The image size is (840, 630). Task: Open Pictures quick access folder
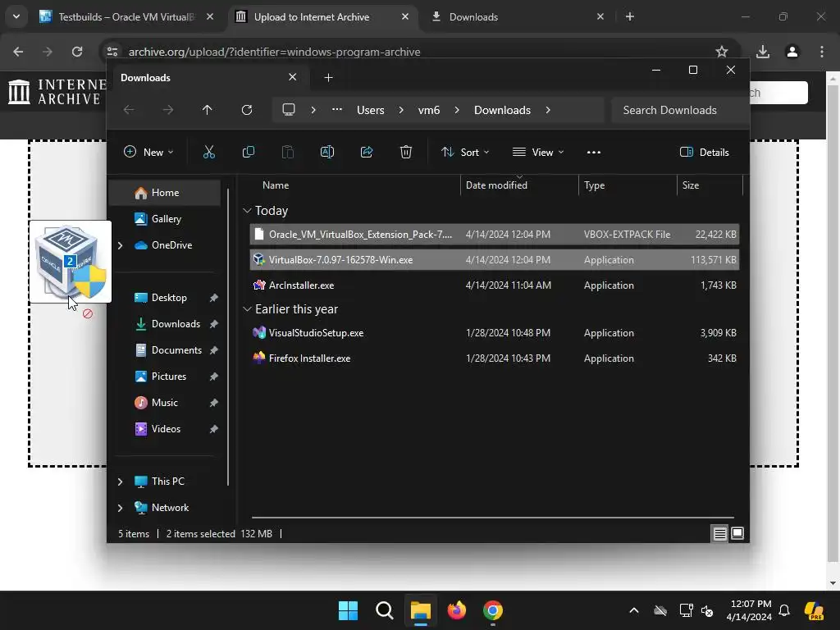pos(169,377)
